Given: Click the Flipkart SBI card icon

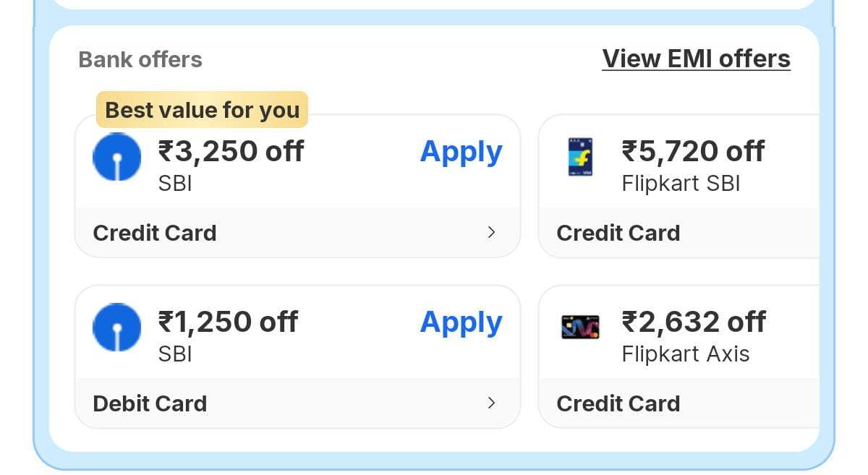Looking at the screenshot, I should tap(581, 159).
